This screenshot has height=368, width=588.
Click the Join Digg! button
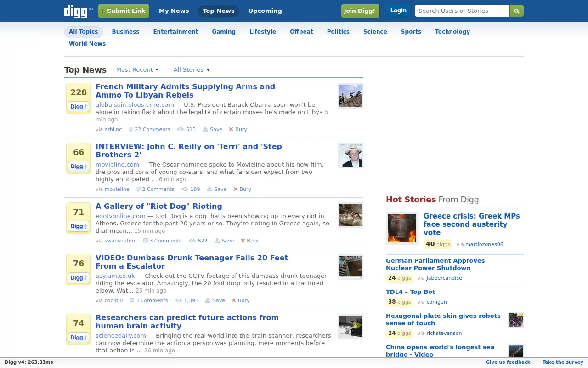coord(360,11)
